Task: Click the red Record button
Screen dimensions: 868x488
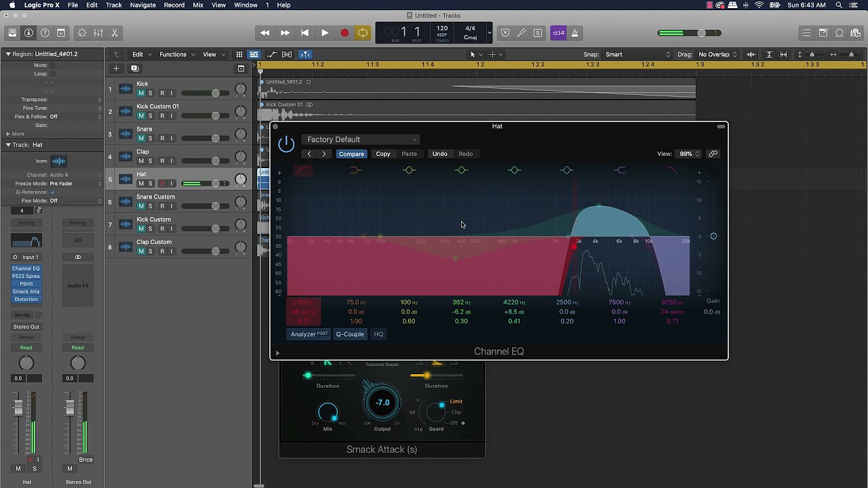Action: point(344,33)
